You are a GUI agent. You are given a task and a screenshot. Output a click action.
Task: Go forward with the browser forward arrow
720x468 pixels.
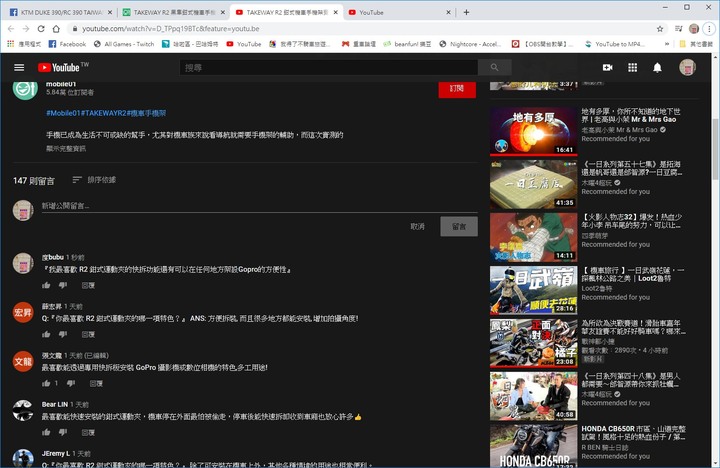[x=26, y=28]
